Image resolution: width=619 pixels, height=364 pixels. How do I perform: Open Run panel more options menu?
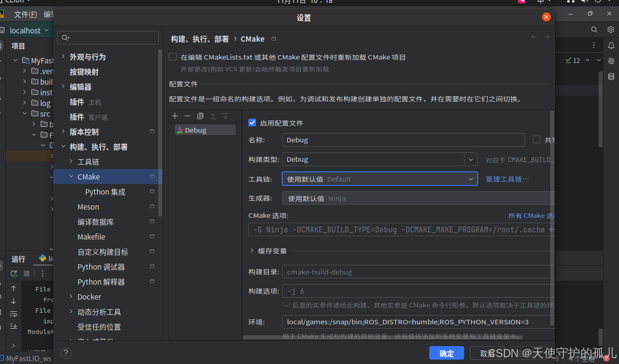pyautogui.click(x=43, y=273)
